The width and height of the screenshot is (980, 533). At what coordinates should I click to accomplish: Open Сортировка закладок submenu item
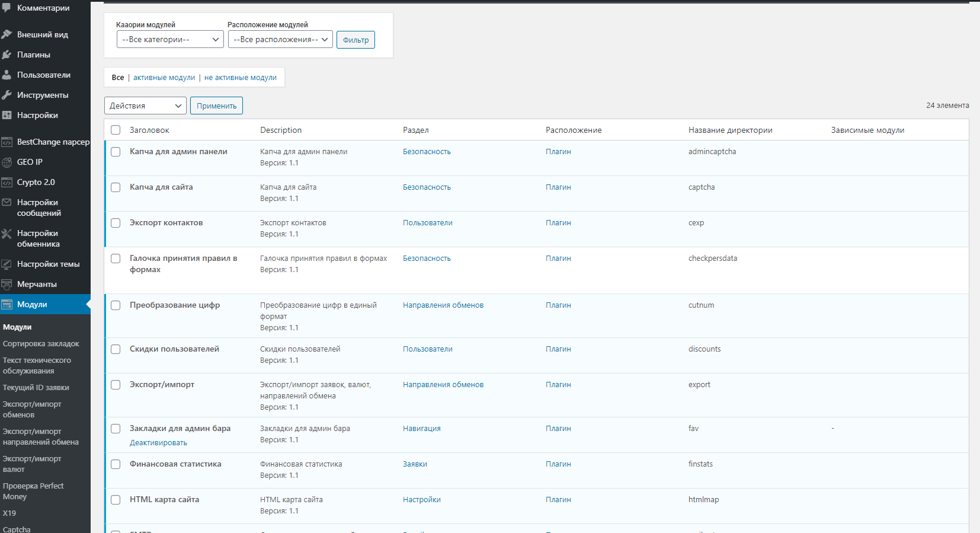point(41,344)
